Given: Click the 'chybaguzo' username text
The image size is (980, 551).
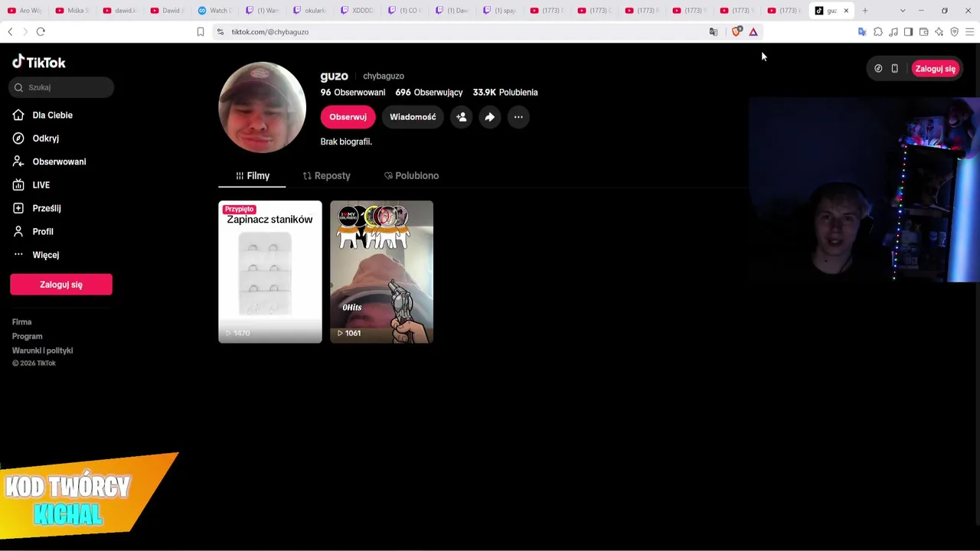Looking at the screenshot, I should 384,77.
